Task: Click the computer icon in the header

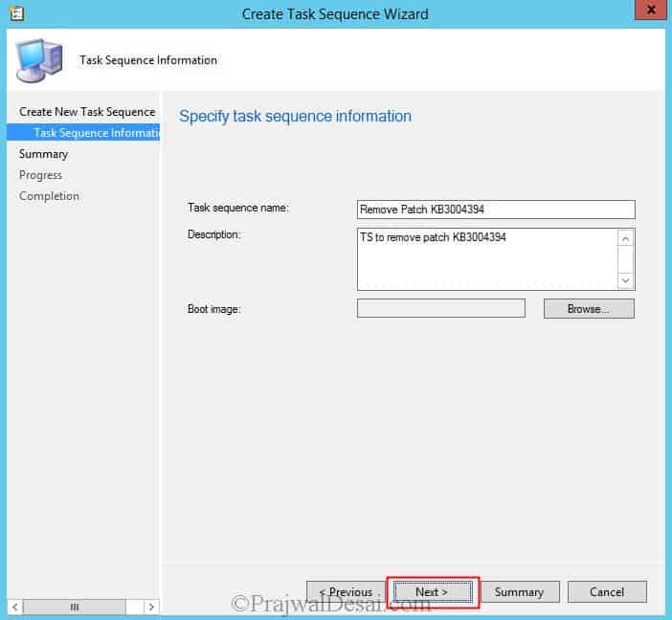Action: [x=39, y=60]
